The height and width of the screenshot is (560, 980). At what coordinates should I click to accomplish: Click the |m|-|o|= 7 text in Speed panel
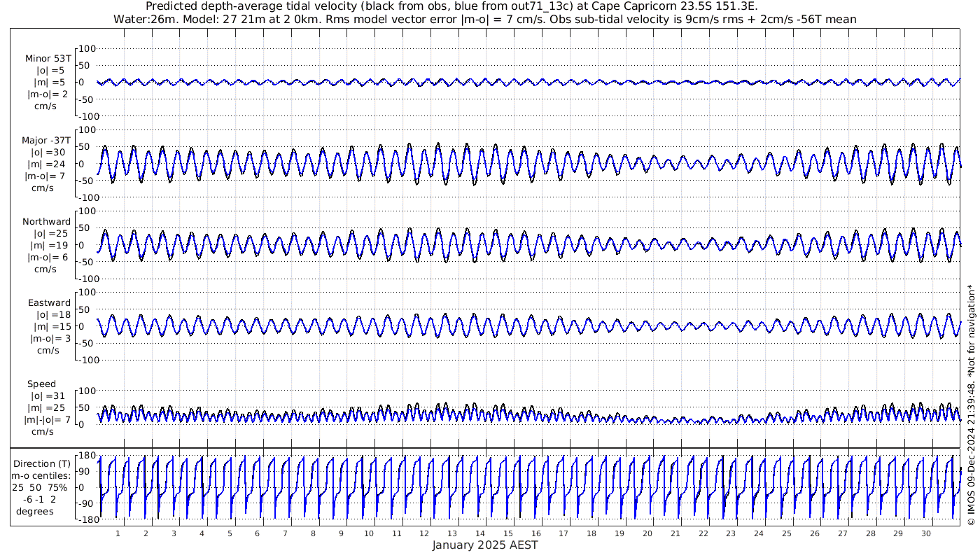point(49,419)
